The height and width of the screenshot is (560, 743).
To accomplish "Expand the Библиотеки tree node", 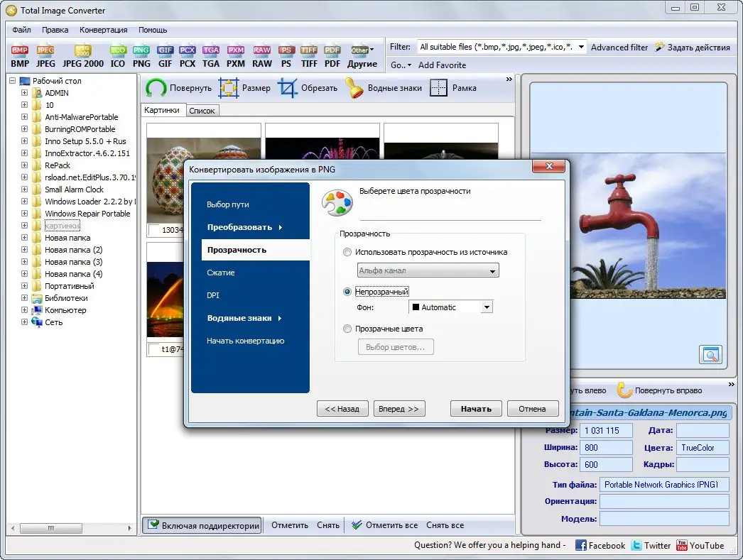I will 24,298.
